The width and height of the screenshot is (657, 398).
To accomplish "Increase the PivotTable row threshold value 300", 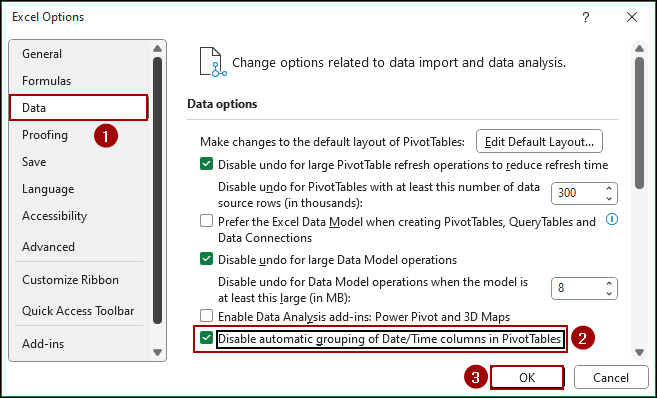I will click(x=609, y=189).
